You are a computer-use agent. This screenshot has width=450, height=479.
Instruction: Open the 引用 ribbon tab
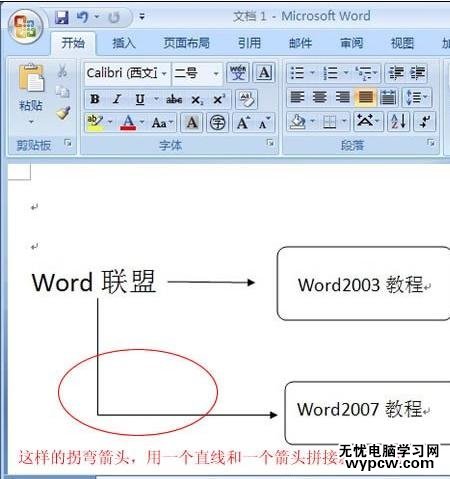[x=249, y=43]
